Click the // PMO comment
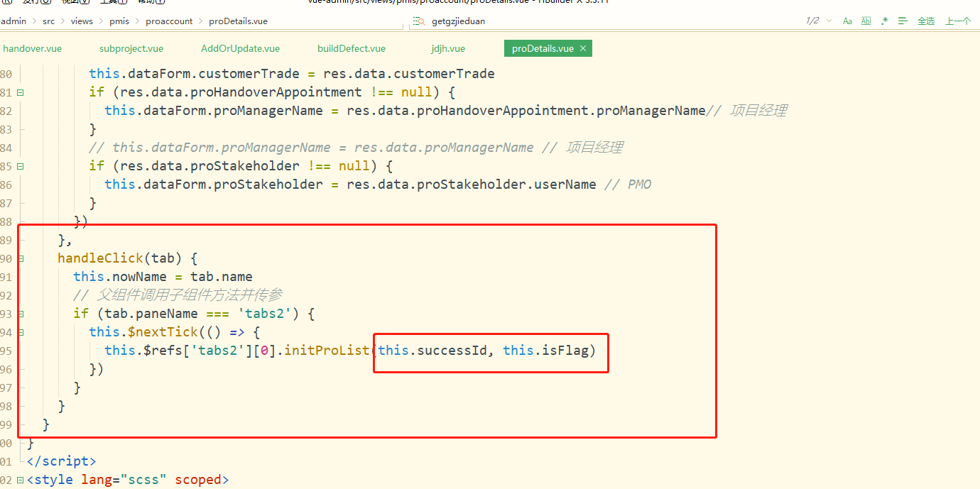 pyautogui.click(x=627, y=185)
